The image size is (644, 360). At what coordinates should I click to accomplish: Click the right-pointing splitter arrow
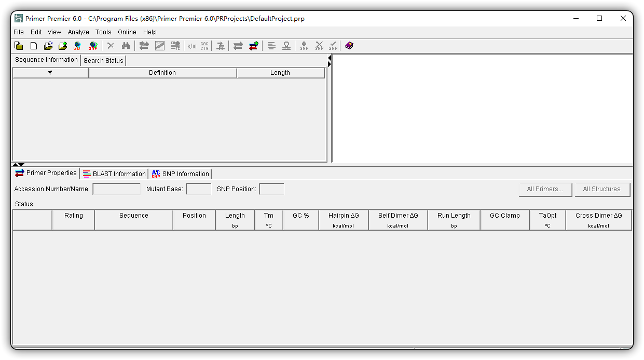pos(330,64)
